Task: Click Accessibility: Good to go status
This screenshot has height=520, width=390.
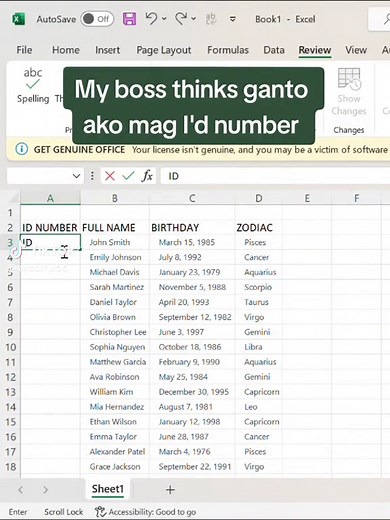Action: point(146,512)
